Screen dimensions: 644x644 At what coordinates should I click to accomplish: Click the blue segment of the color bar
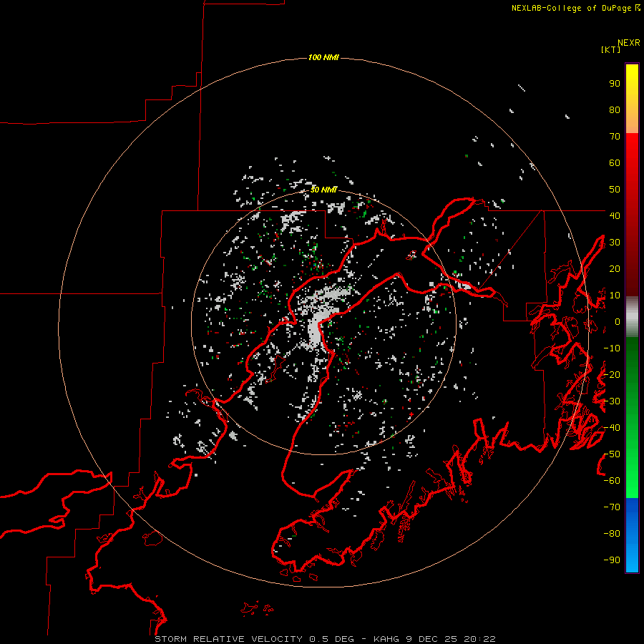[x=632, y=535]
